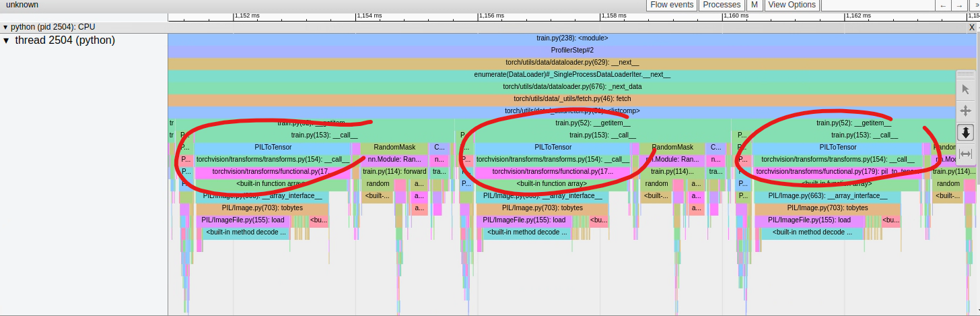The height and width of the screenshot is (316, 980).
Task: Go to next search result arrow
Action: [960, 5]
